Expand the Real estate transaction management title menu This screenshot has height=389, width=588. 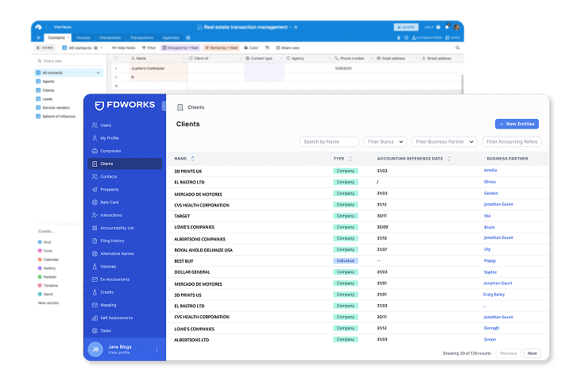click(x=290, y=27)
